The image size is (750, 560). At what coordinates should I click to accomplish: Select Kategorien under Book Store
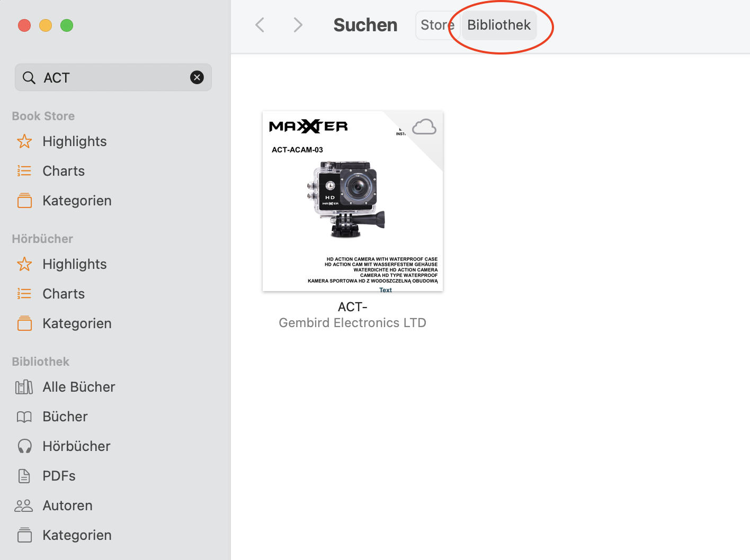(x=77, y=201)
